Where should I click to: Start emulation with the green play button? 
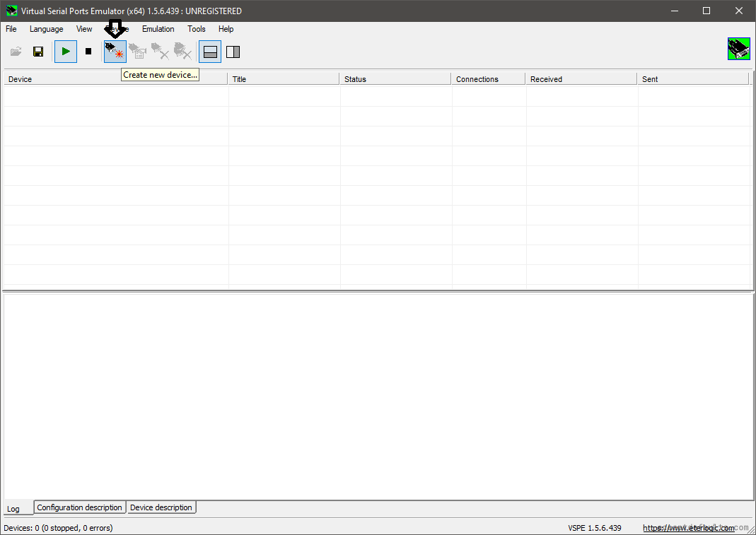66,52
